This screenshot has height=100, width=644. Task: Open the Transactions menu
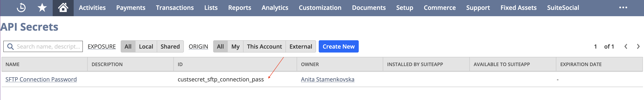click(x=175, y=8)
